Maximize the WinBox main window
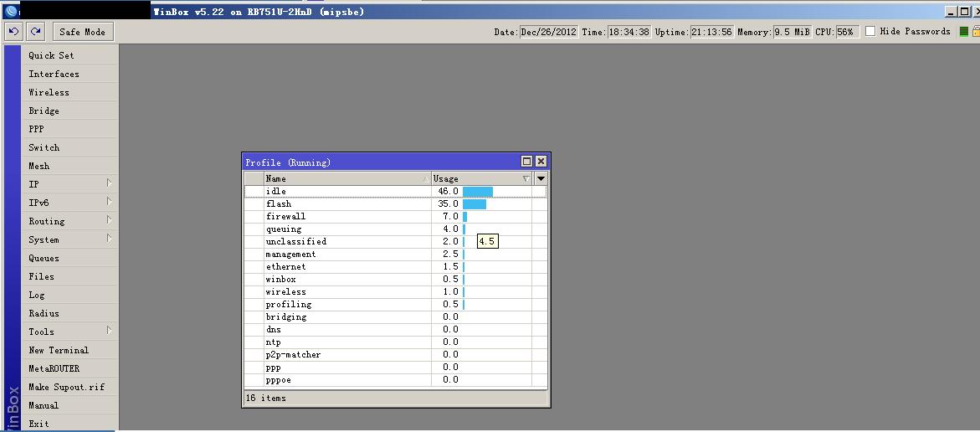The width and height of the screenshot is (980, 432). point(965,11)
